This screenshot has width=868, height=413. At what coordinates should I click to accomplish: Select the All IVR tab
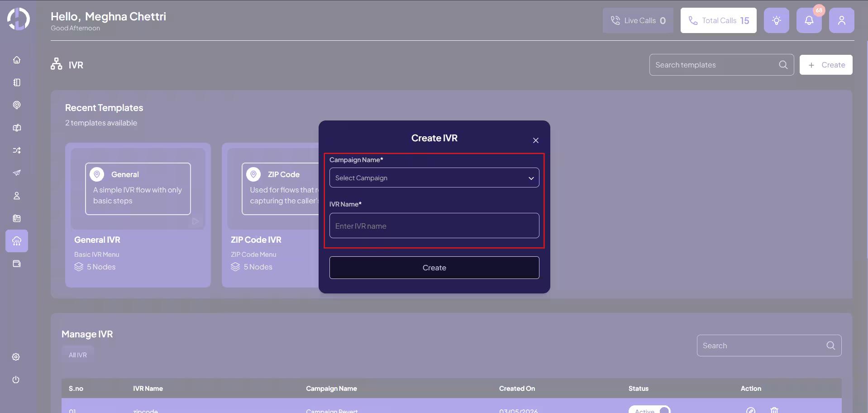[x=78, y=355]
